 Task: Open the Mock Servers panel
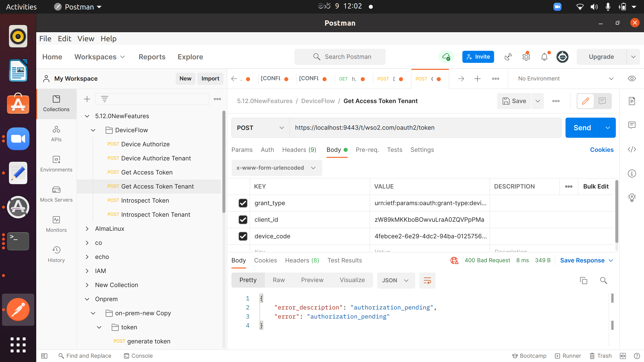point(56,194)
